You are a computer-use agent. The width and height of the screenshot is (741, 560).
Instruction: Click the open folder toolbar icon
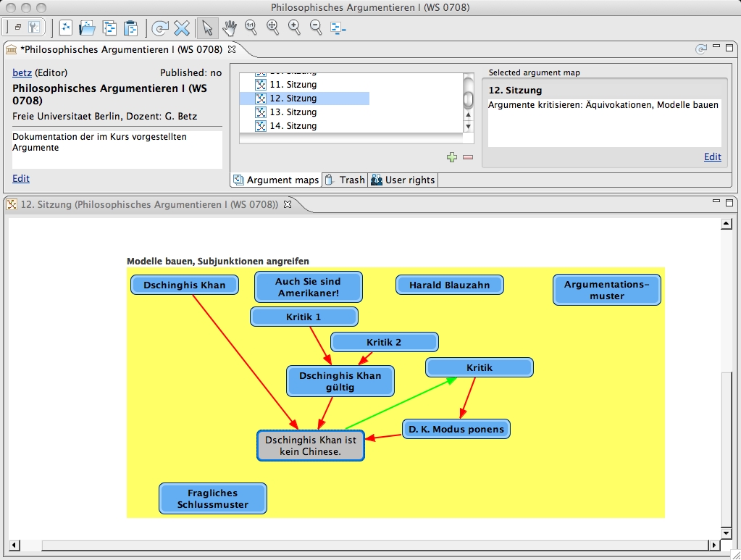[87, 28]
